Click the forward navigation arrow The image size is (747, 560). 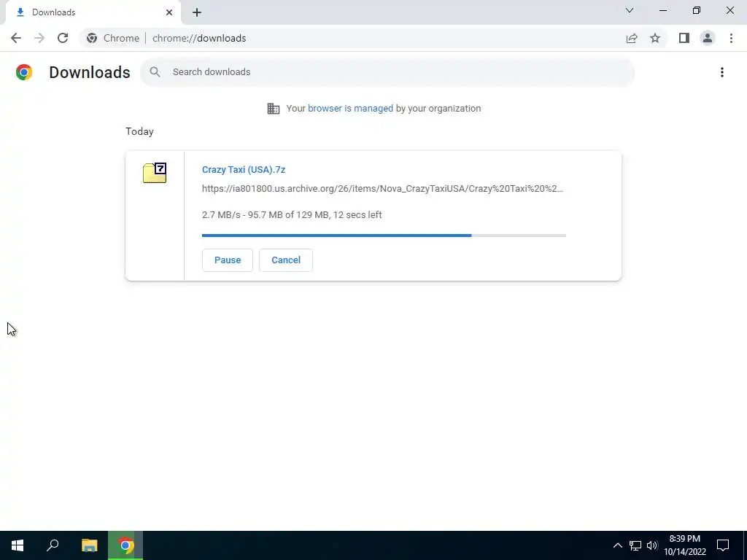39,38
